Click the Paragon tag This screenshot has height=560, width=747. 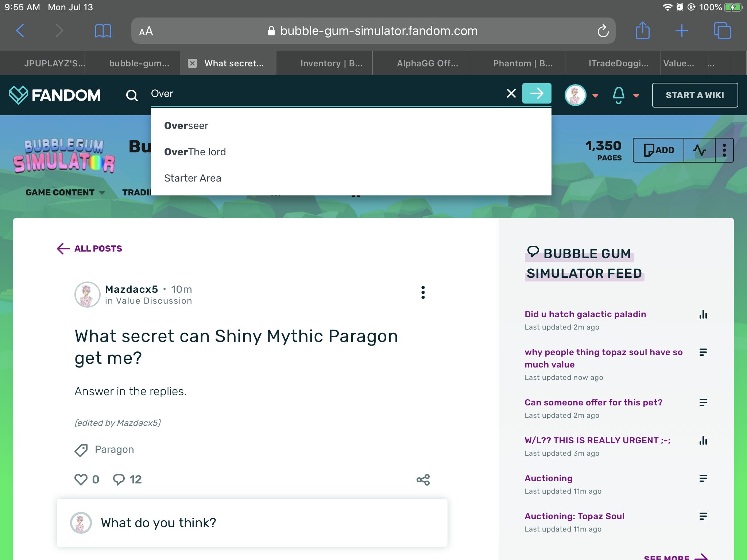coord(114,450)
